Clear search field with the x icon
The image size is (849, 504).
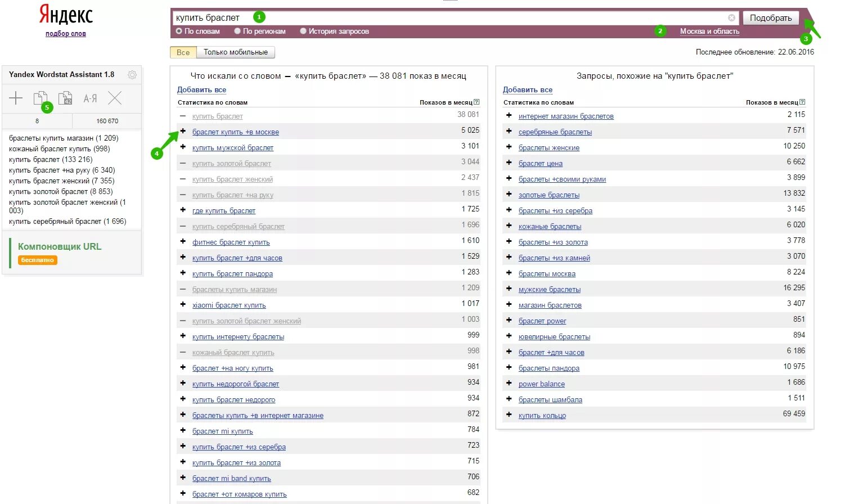point(731,18)
